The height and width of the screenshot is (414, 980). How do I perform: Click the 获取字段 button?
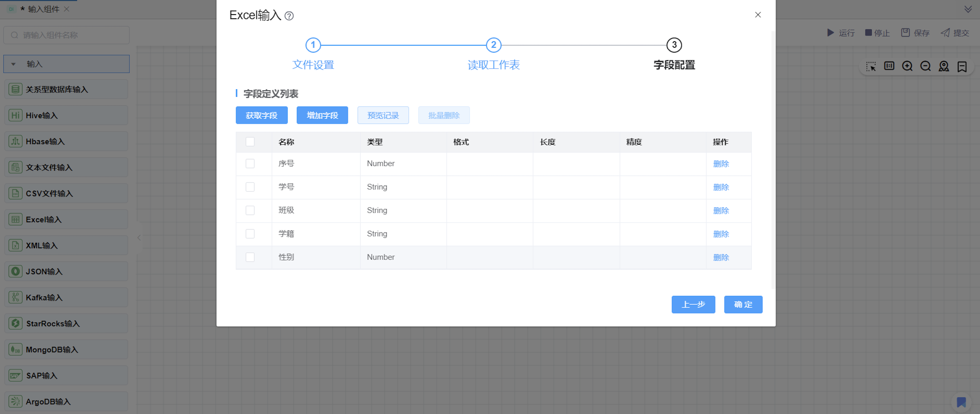[x=261, y=115]
